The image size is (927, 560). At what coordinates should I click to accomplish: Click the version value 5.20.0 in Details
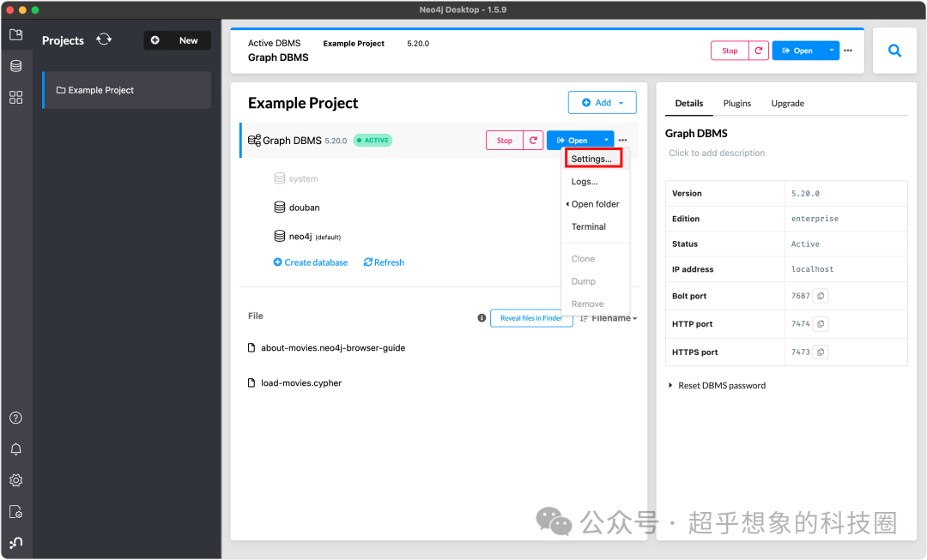tap(805, 194)
